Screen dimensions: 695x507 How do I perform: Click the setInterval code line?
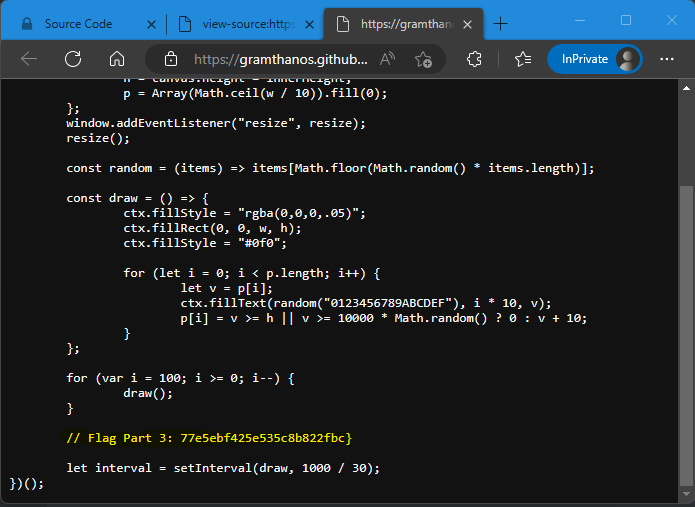[x=223, y=468]
